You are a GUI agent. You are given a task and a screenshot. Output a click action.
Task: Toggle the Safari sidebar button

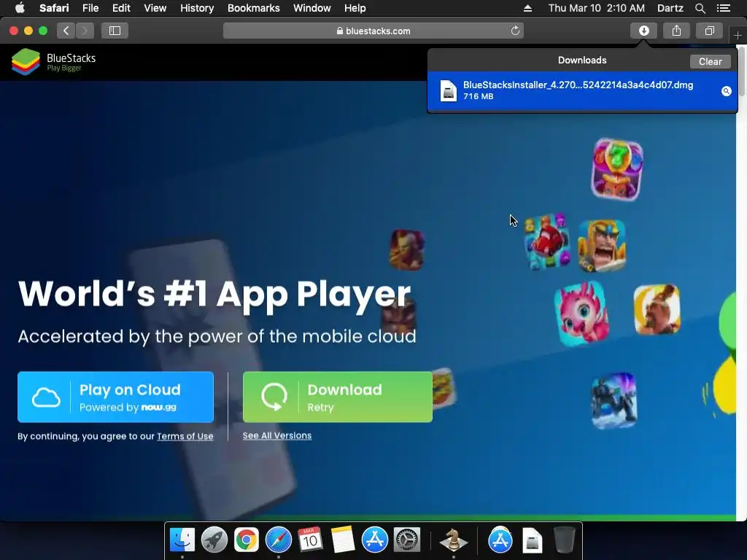coord(115,31)
